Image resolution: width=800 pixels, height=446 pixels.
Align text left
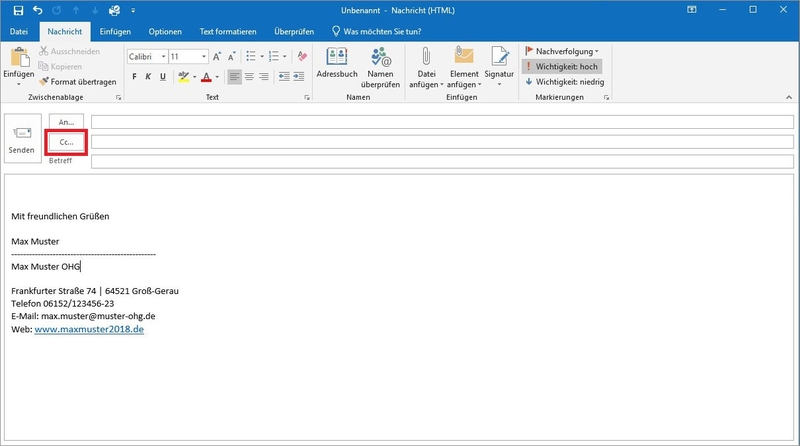click(234, 77)
